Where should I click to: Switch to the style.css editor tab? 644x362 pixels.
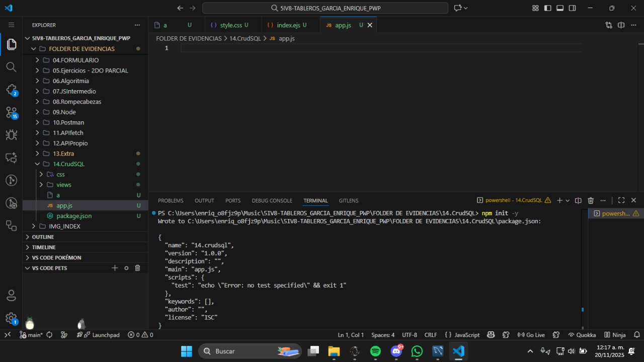point(233,25)
